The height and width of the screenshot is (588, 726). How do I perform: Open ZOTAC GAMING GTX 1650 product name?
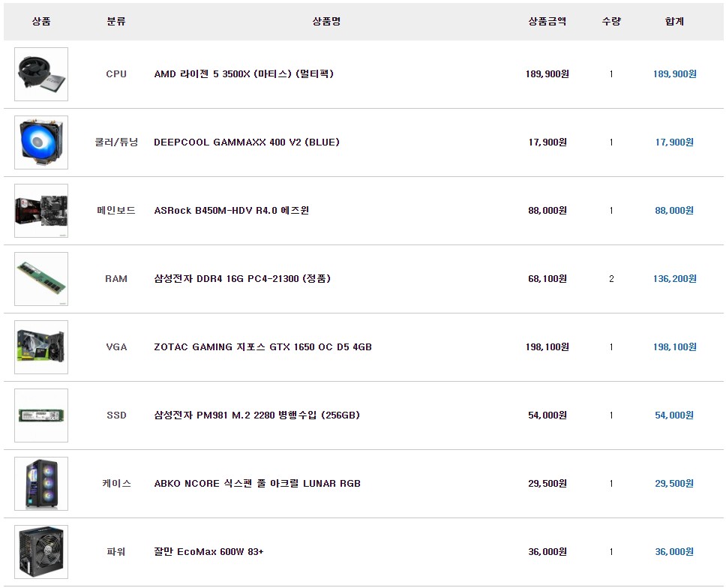point(262,347)
